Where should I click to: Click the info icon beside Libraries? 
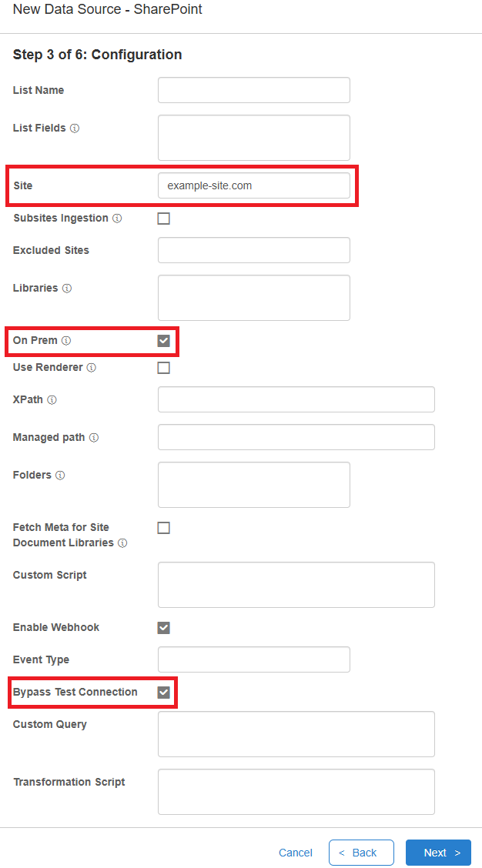coord(67,289)
